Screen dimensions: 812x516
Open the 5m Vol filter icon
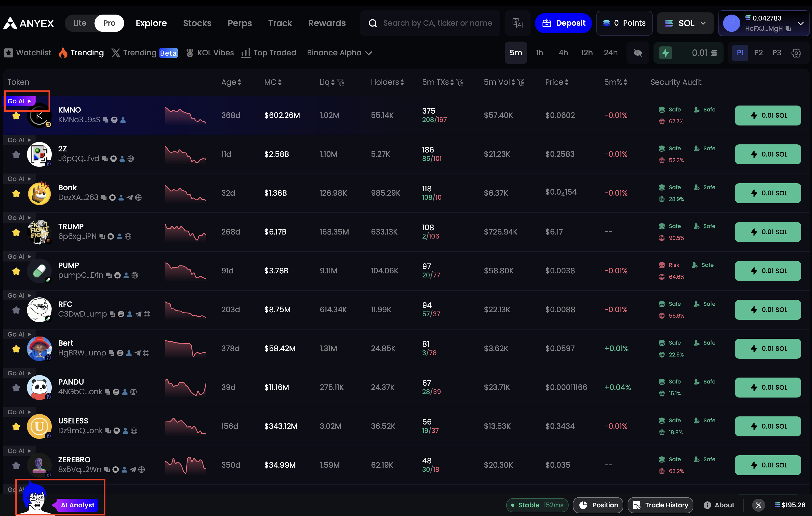point(521,82)
